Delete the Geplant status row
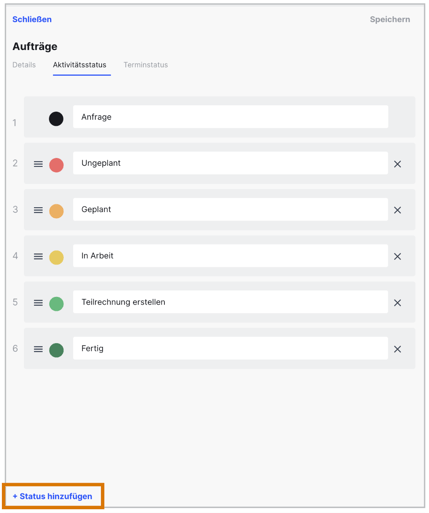 397,210
